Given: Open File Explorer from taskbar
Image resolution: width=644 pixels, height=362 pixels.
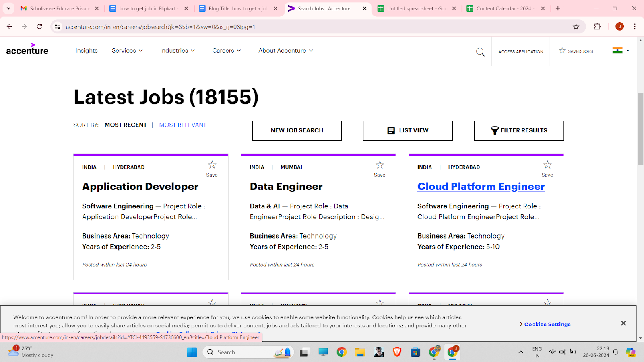Looking at the screenshot, I should tap(360, 352).
